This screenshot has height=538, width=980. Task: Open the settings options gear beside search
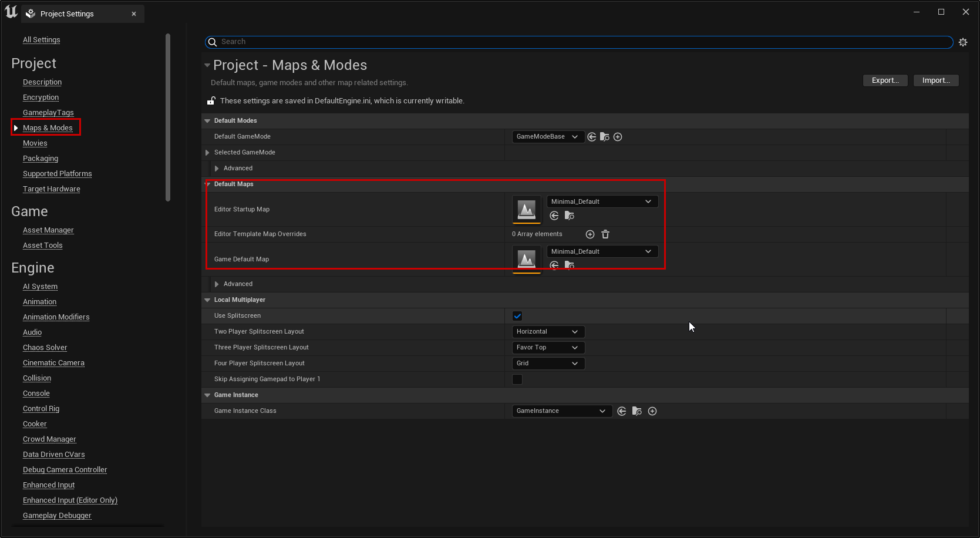coord(963,42)
